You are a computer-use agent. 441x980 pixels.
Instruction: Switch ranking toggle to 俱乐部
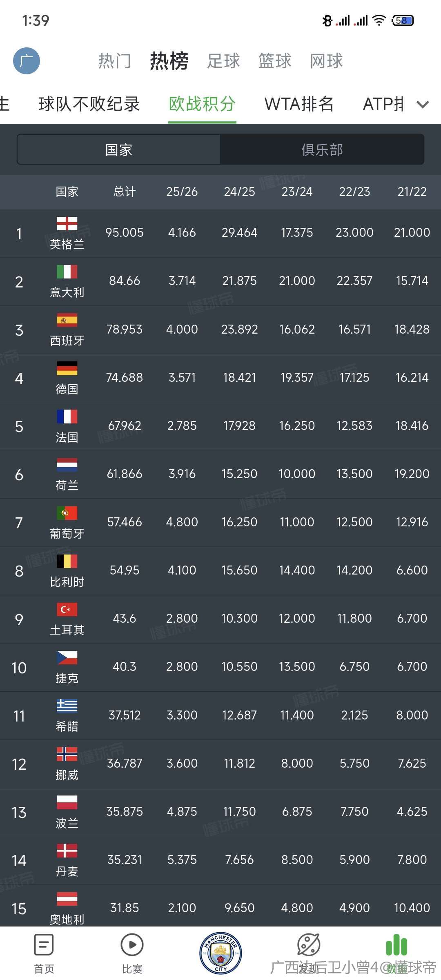322,149
